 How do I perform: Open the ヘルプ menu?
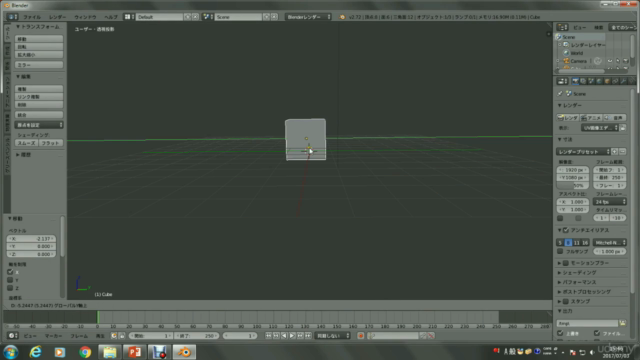(111, 17)
